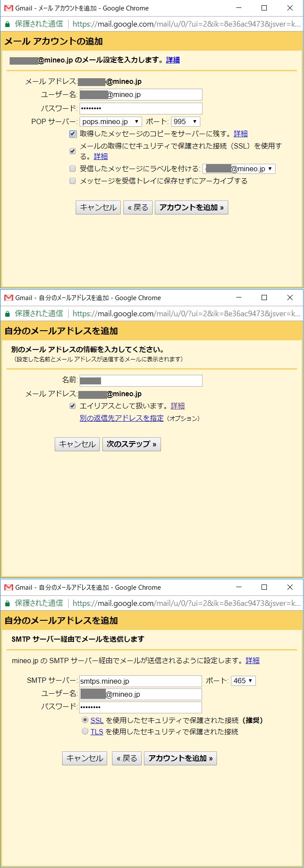
Task: Select the TLS secured connection radio button
Action: tap(85, 731)
